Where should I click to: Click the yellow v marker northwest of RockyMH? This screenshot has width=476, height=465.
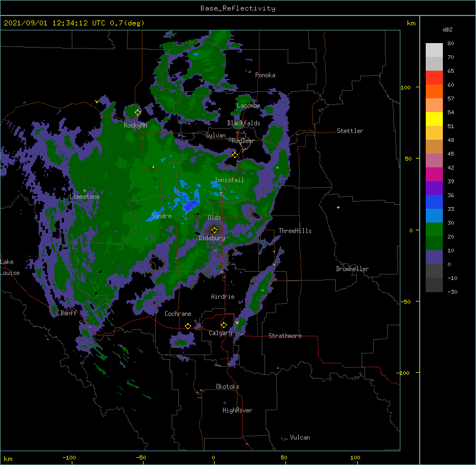[97, 102]
